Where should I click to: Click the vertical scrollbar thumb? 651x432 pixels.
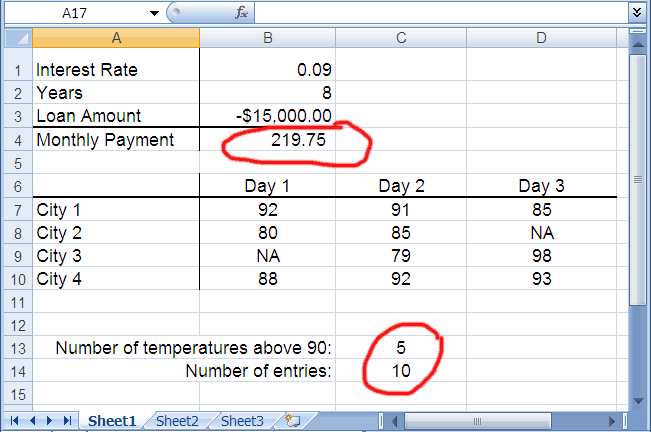[637, 180]
